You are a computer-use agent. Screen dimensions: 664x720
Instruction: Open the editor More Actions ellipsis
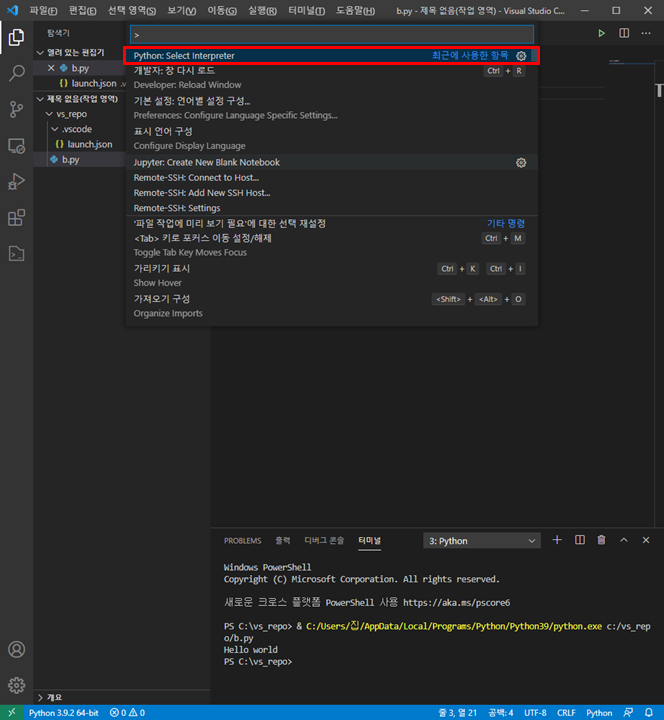point(646,33)
